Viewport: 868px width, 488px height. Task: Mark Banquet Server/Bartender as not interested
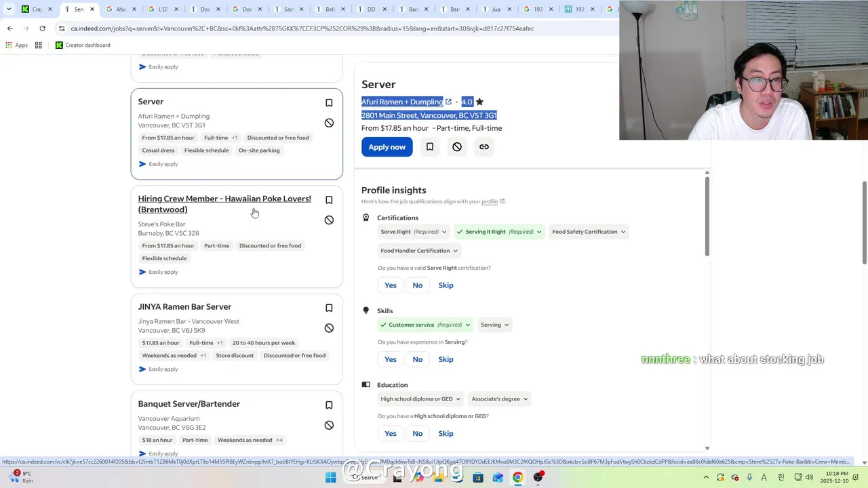[x=329, y=425]
